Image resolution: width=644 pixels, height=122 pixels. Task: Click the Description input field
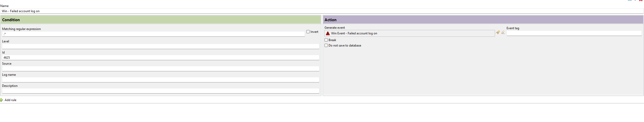[161, 91]
